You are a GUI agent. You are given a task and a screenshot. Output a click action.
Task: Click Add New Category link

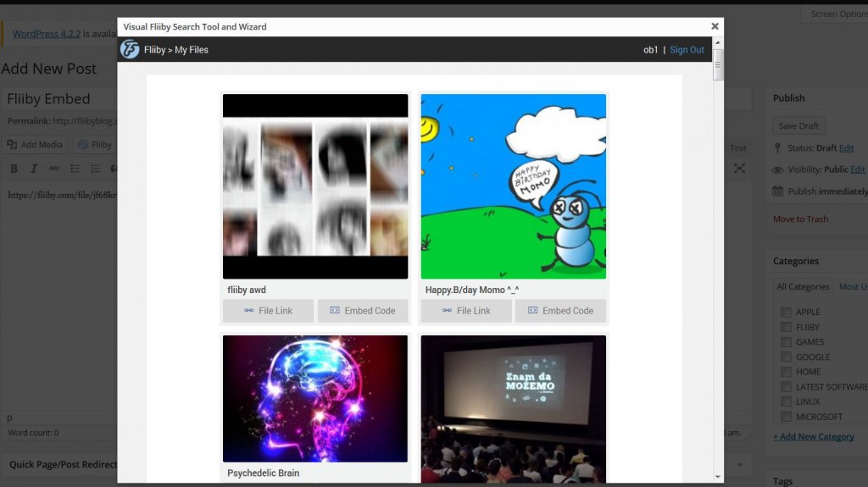click(814, 437)
